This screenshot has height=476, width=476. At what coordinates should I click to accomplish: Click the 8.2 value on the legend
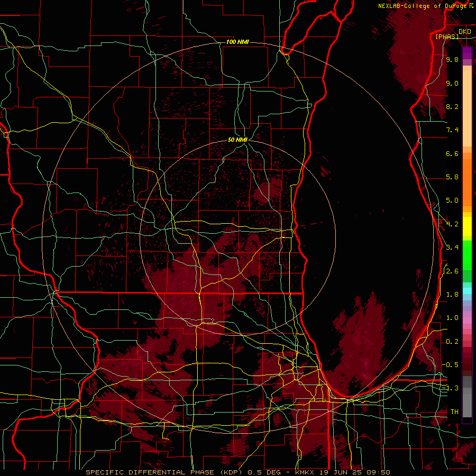click(452, 106)
